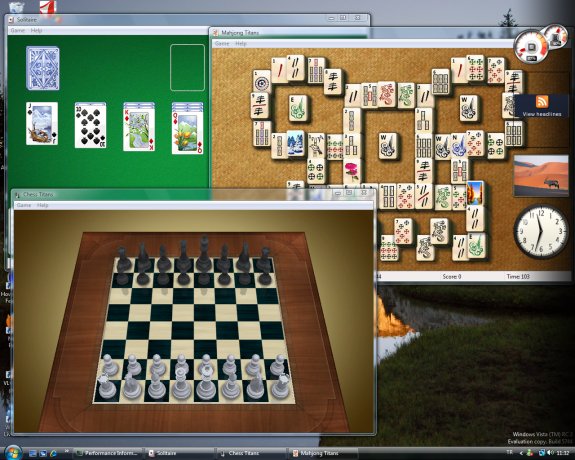
Task: Open the Game menu in Solitaire
Action: tap(18, 30)
